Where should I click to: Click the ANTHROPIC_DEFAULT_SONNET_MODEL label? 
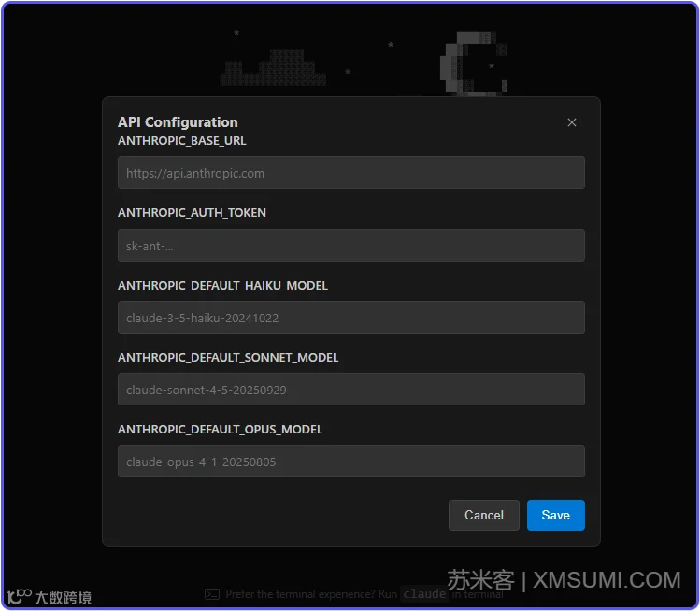click(x=228, y=358)
